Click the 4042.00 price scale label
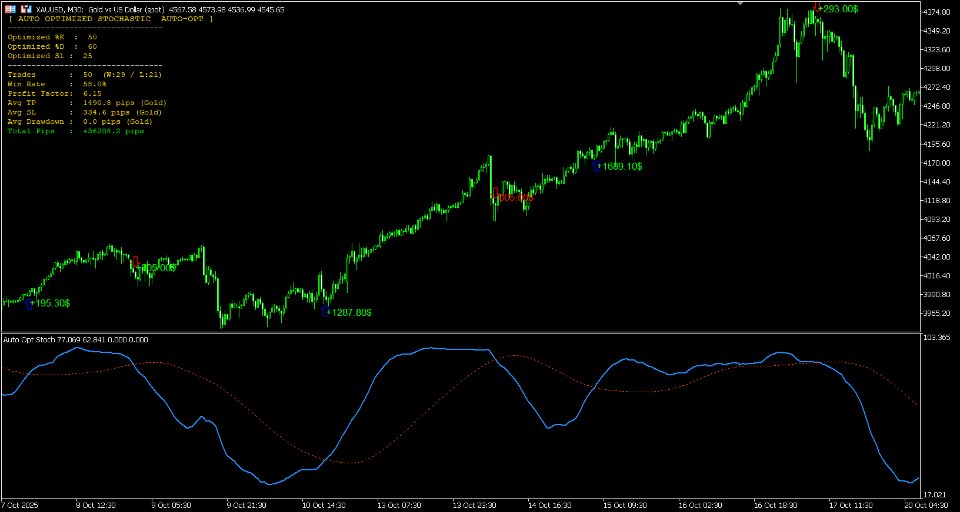 (x=937, y=257)
